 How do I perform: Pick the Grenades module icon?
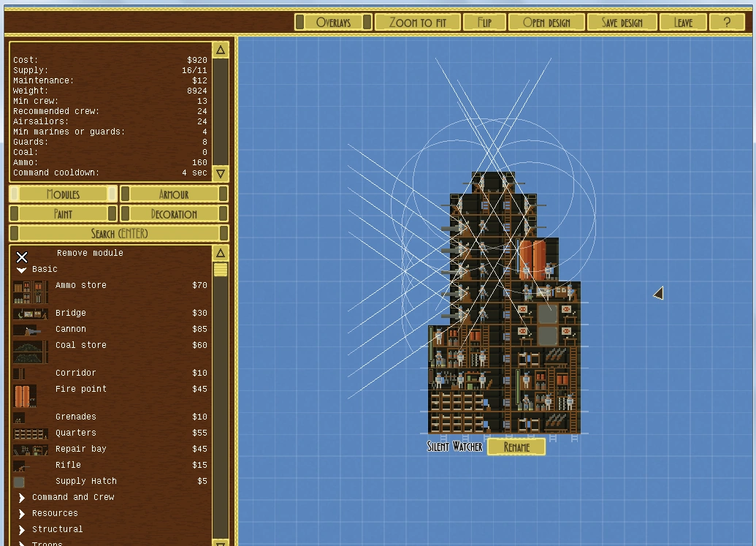[x=19, y=417]
